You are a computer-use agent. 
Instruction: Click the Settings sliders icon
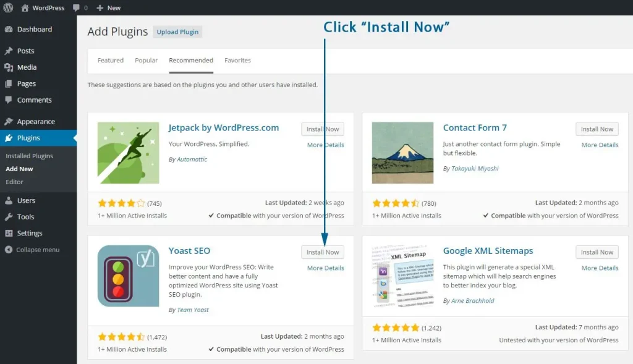click(9, 233)
